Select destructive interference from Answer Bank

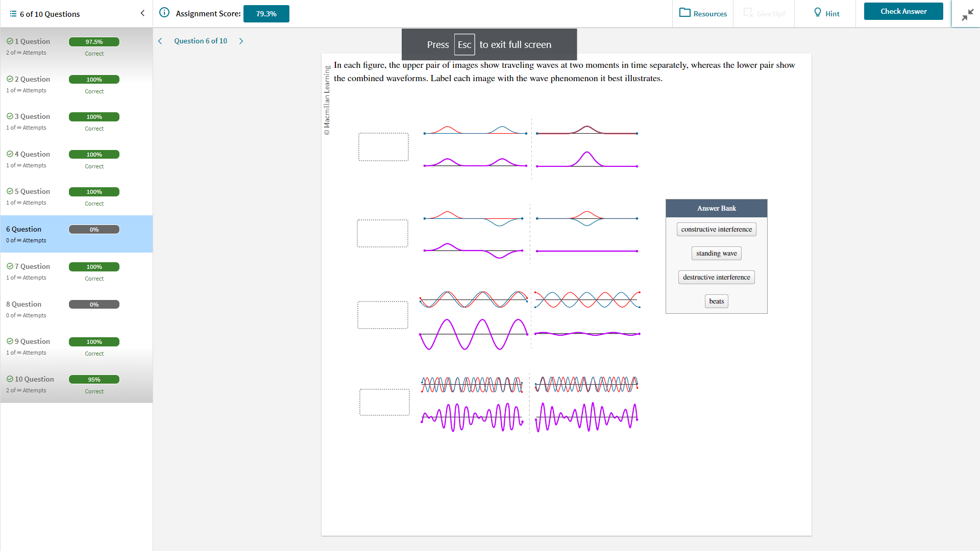coord(716,277)
